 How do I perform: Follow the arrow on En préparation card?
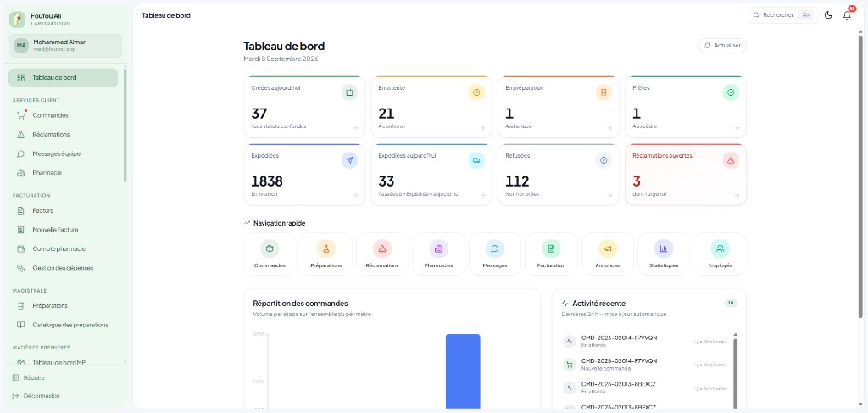(609, 128)
